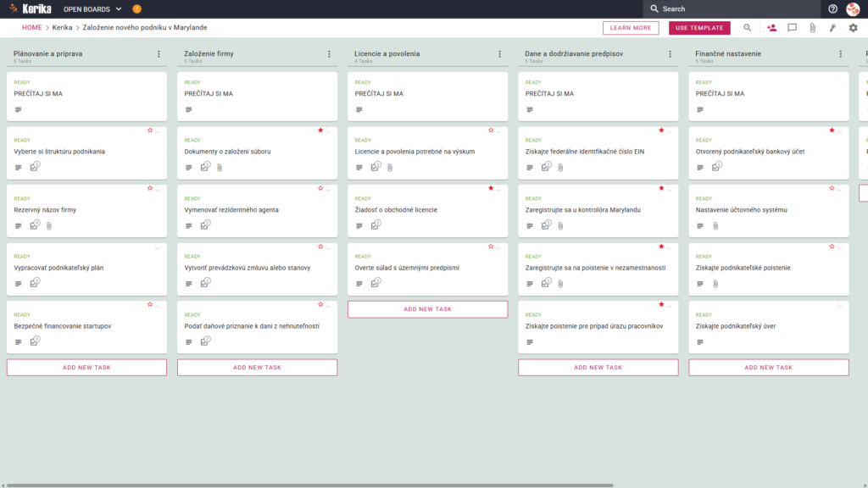Click board title Založenie nového podniku v Marylande
The image size is (868, 488).
coord(145,28)
